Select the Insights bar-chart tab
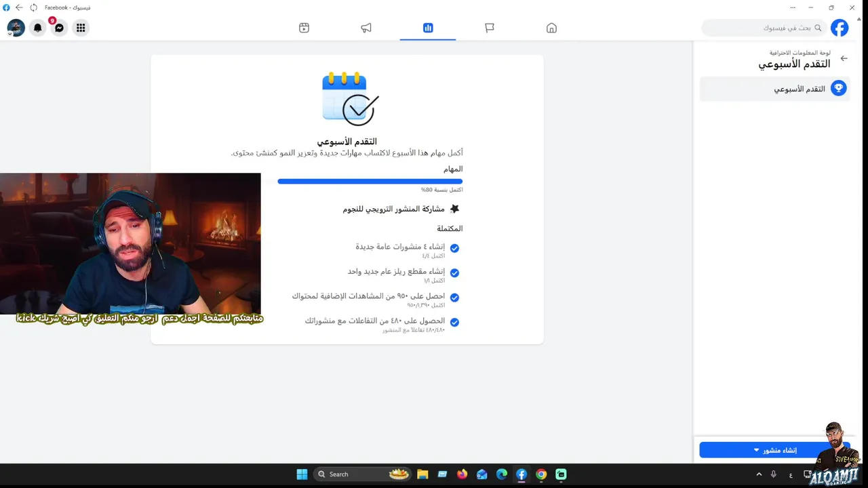This screenshot has height=488, width=868. [x=428, y=28]
